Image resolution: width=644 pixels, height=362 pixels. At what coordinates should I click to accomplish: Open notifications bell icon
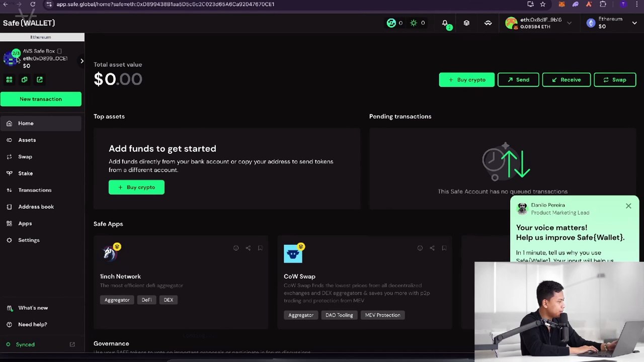tap(445, 23)
